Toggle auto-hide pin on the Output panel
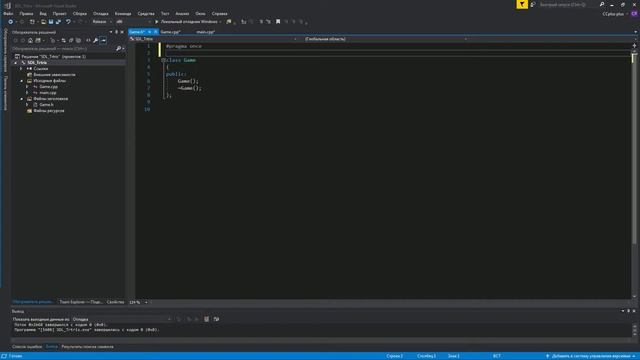The width and height of the screenshot is (640, 360). pyautogui.click(x=629, y=311)
